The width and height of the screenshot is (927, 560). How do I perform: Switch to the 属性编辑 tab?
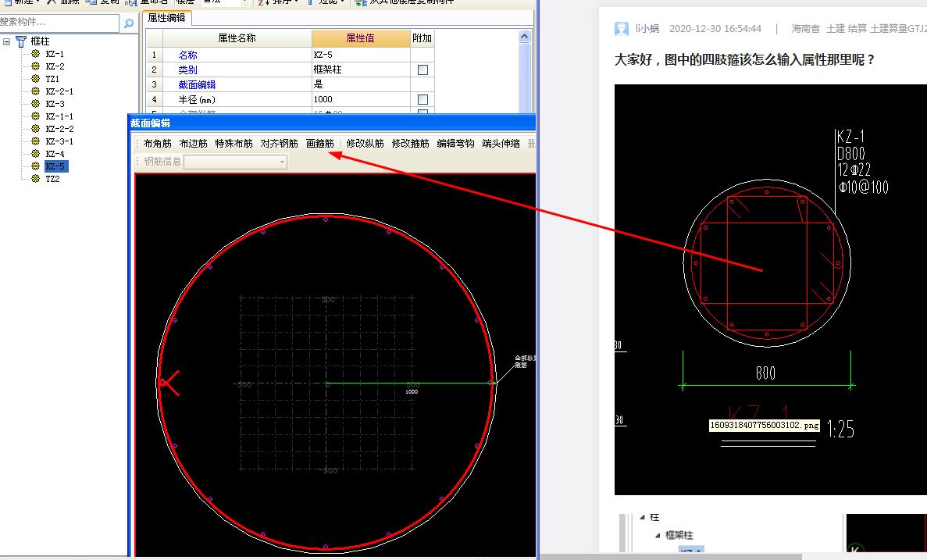(166, 18)
